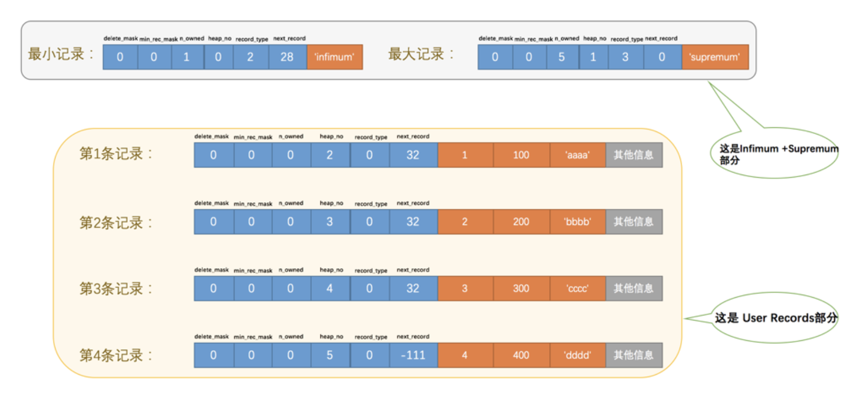868x397 pixels.
Task: Click the orange 'infimum' cell
Action: click(334, 57)
